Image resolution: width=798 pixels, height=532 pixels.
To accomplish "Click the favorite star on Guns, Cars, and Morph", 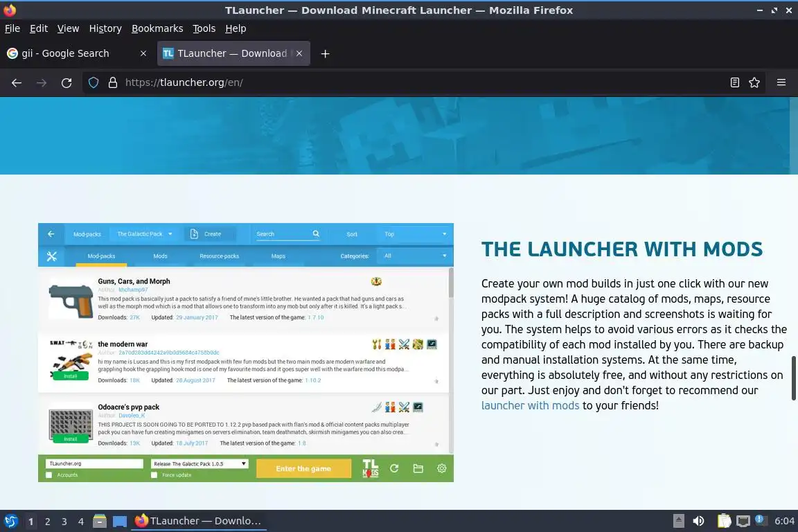I will [x=436, y=319].
